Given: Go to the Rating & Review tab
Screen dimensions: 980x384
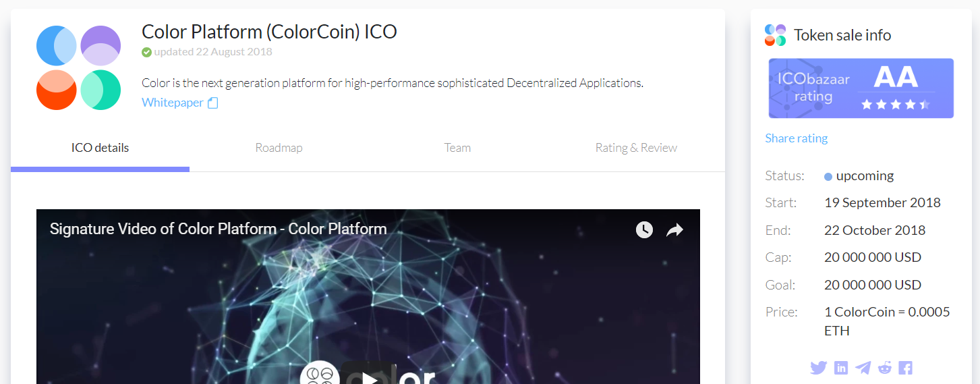Looking at the screenshot, I should 636,148.
